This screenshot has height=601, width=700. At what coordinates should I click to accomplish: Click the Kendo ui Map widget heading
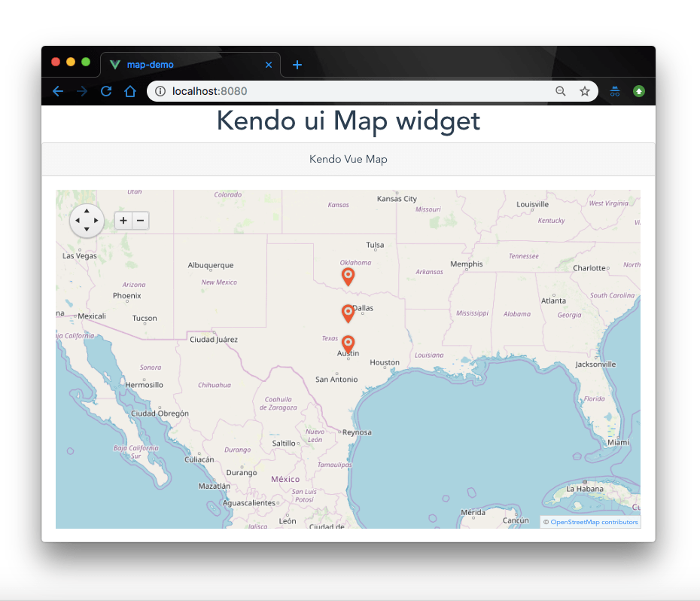coord(348,121)
